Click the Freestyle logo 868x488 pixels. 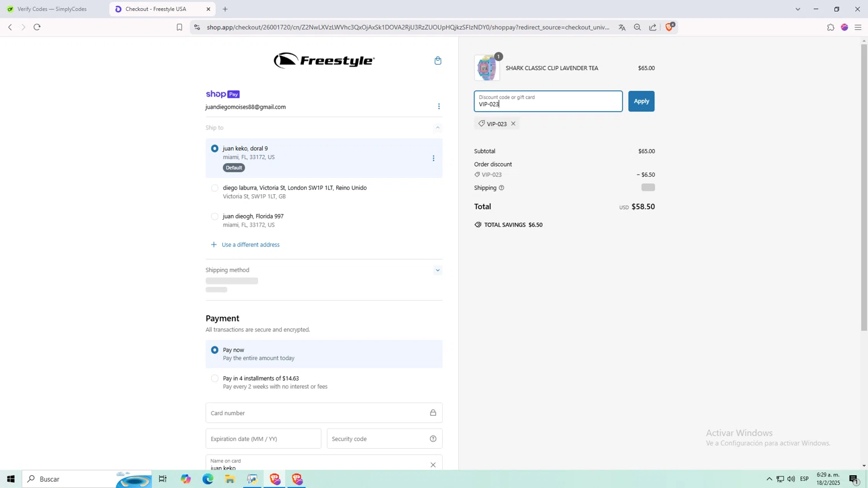tap(324, 61)
